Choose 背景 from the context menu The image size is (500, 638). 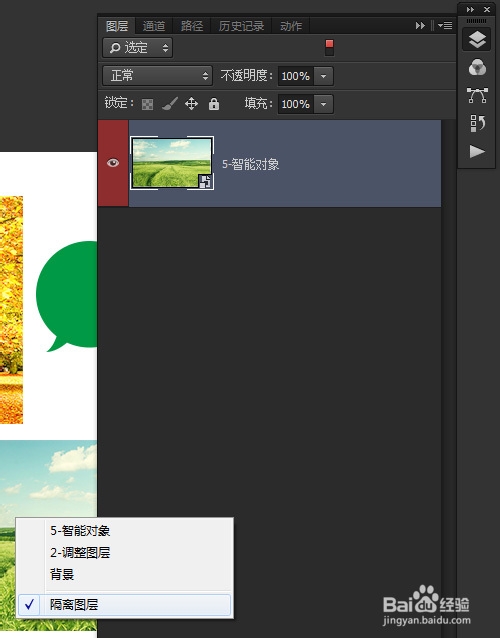coord(62,575)
